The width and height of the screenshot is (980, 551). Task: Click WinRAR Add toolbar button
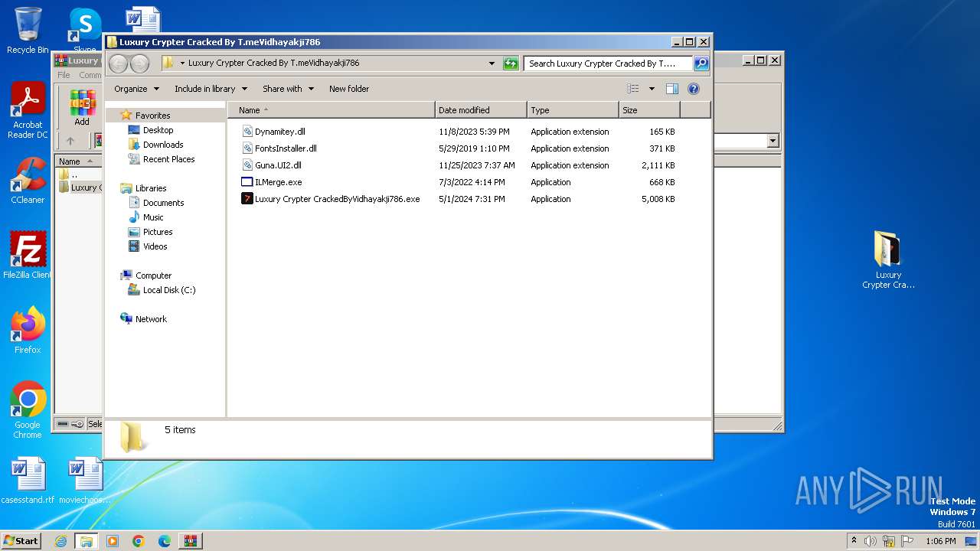pos(82,108)
